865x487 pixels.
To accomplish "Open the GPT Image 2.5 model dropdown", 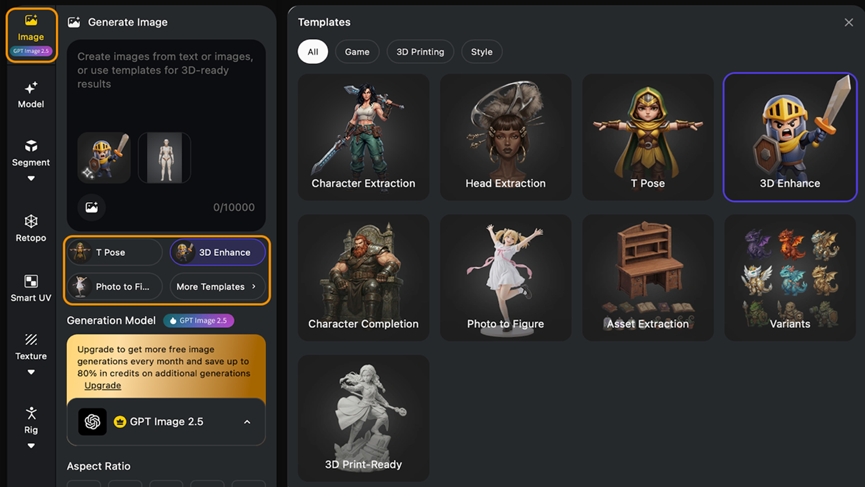I will click(166, 422).
